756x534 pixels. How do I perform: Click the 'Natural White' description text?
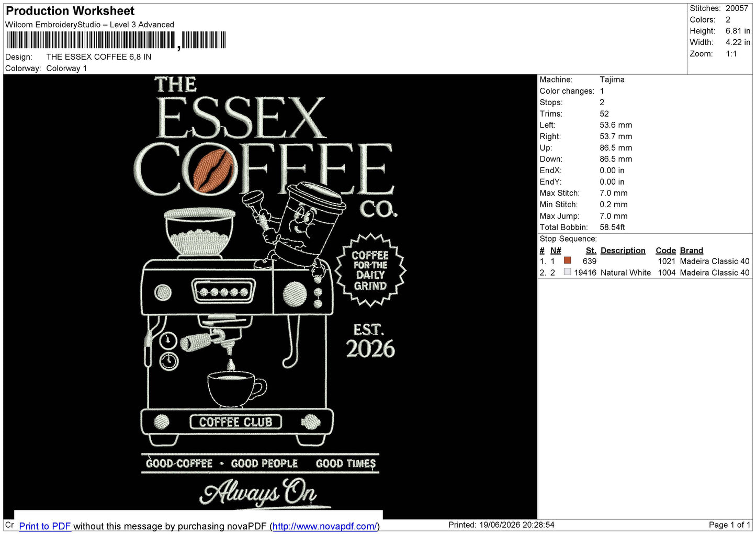tap(626, 272)
